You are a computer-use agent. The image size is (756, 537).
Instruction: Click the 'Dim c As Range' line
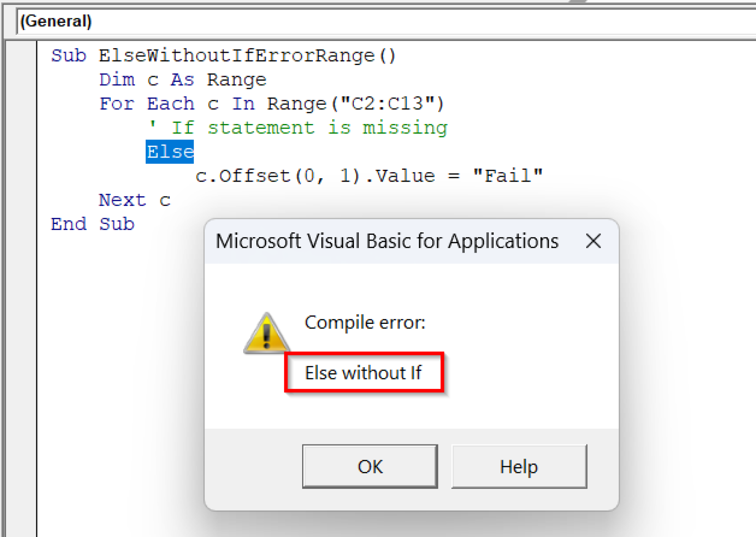pos(182,79)
